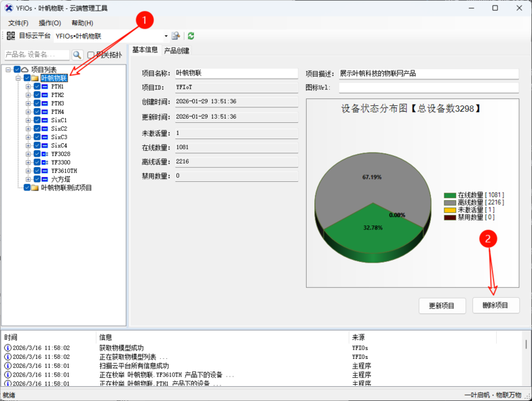This screenshot has height=401, width=532.
Task: Click the yellow 未激活量 legend swatch
Action: pyautogui.click(x=450, y=210)
